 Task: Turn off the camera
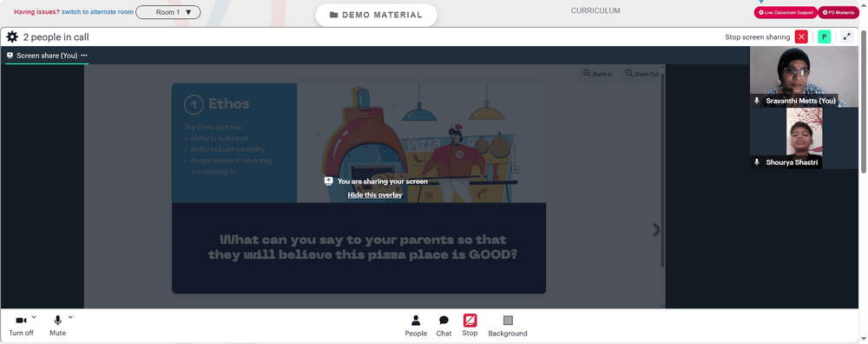[21, 326]
